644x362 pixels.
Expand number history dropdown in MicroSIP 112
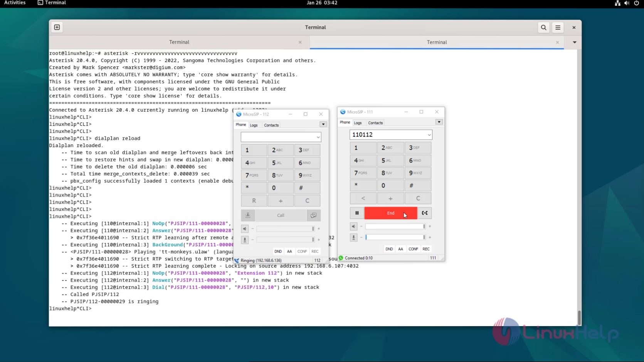pos(318,137)
